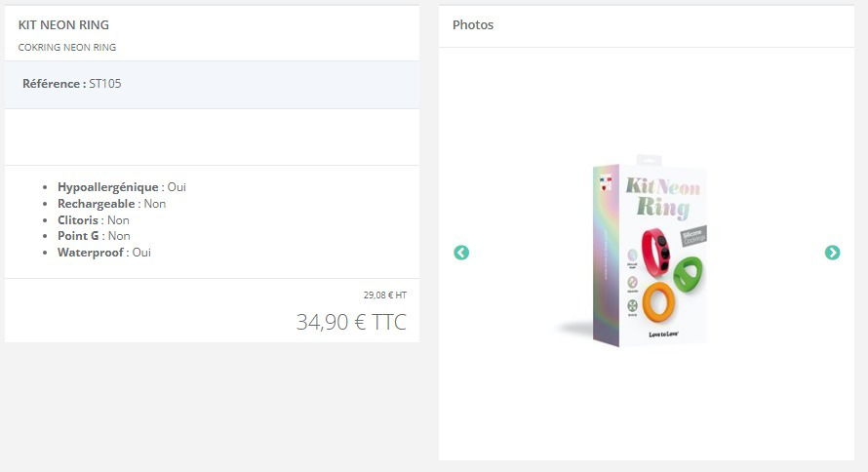
Task: Click the orange ring on the box
Action: click(658, 302)
